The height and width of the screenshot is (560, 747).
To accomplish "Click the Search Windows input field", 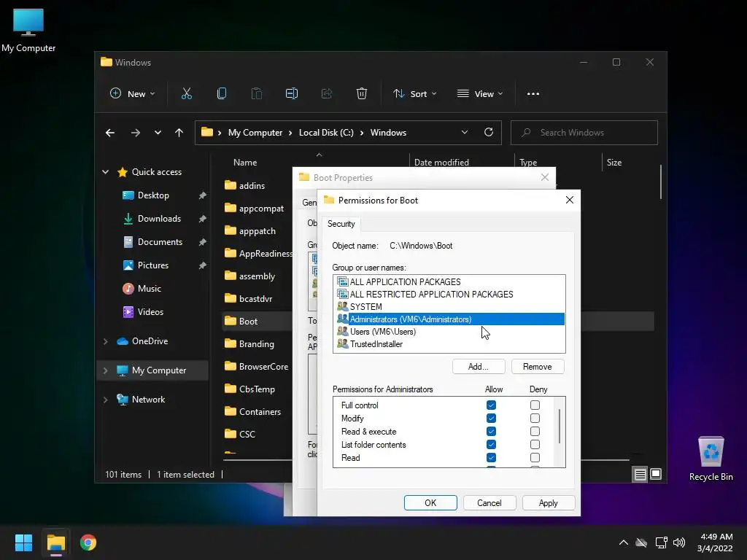I will (584, 133).
